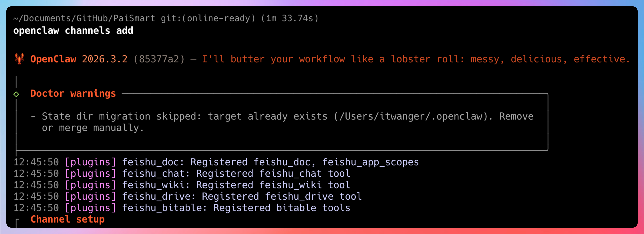644x234 pixels.
Task: Click the ~/Documents/GitHub/PaiSmart prompt path
Action: click(84, 18)
